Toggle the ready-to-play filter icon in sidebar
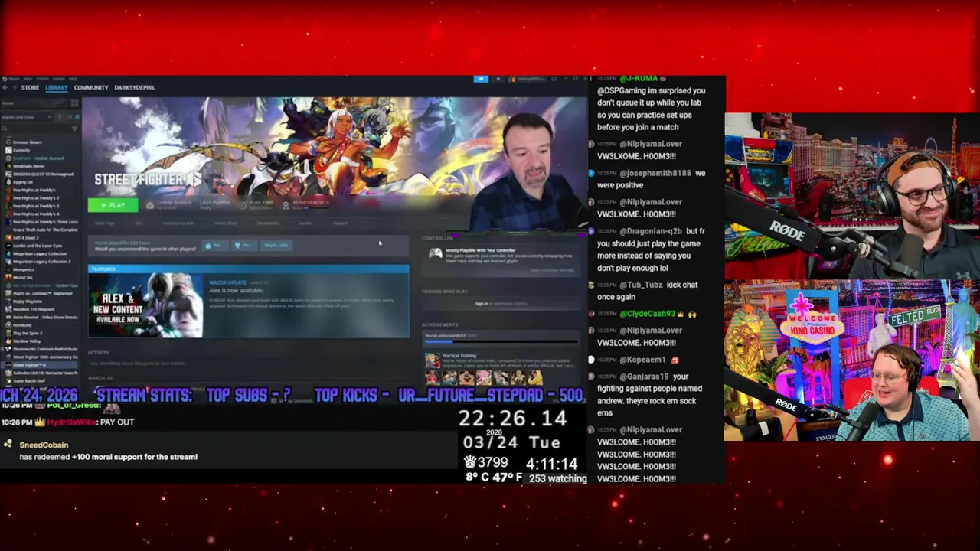The image size is (980, 551). (x=77, y=117)
